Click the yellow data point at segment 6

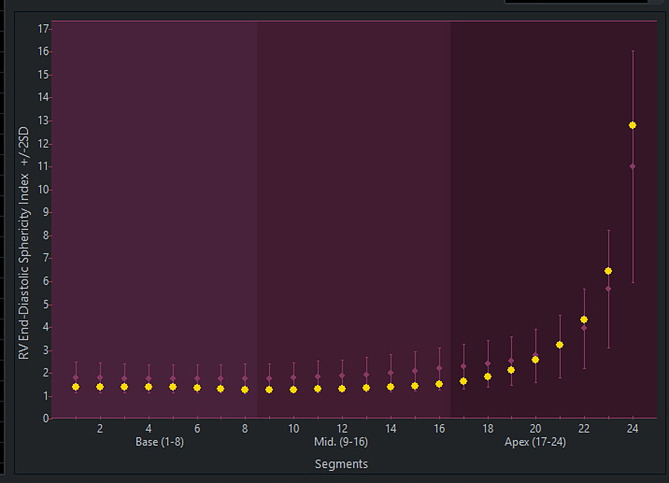coord(197,388)
